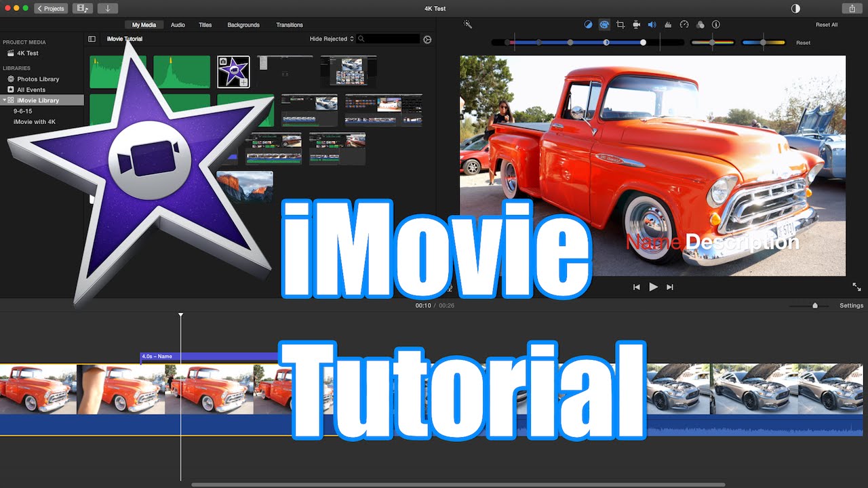The image size is (868, 488).
Task: Open browser settings gear icon
Action: click(x=427, y=39)
